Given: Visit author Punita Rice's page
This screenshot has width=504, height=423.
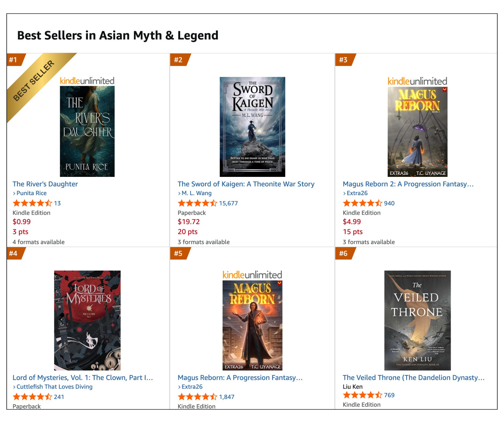Looking at the screenshot, I should click(31, 193).
